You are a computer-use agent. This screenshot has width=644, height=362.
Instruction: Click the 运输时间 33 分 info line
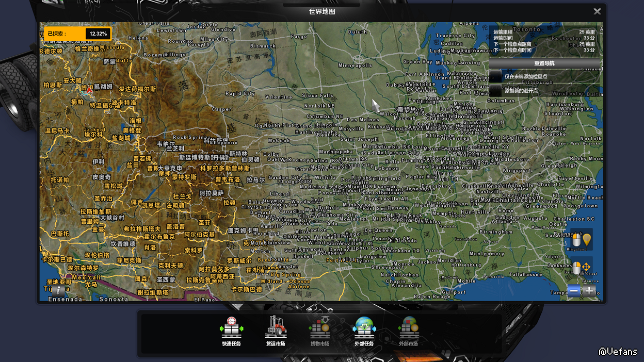click(x=544, y=38)
